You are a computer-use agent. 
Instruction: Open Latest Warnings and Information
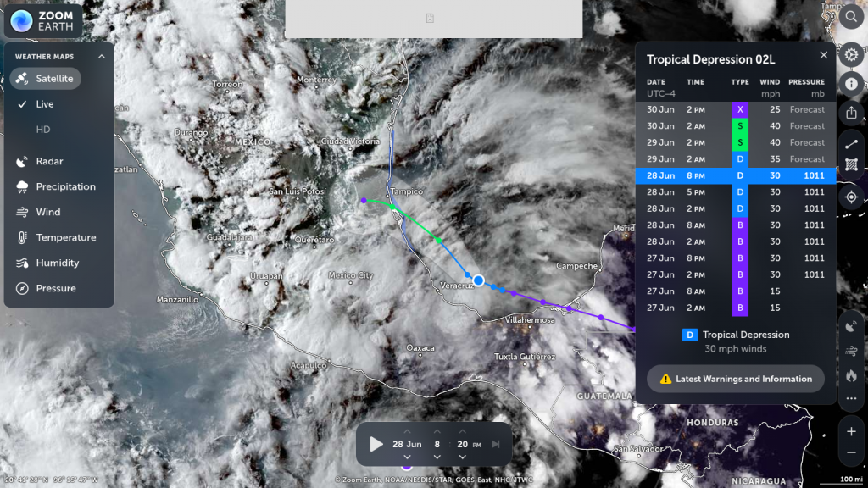[x=735, y=379]
